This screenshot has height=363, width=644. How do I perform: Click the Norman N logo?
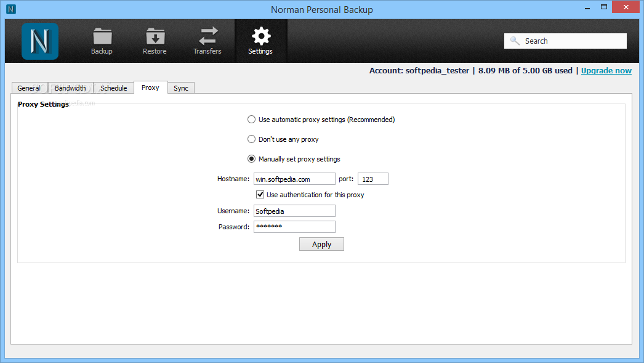(x=40, y=41)
